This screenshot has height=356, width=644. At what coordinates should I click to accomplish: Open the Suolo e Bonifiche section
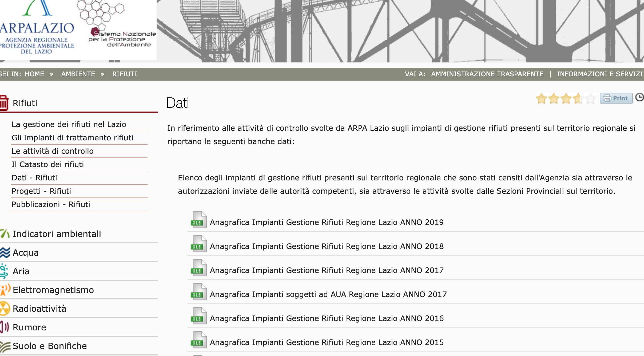(x=50, y=346)
